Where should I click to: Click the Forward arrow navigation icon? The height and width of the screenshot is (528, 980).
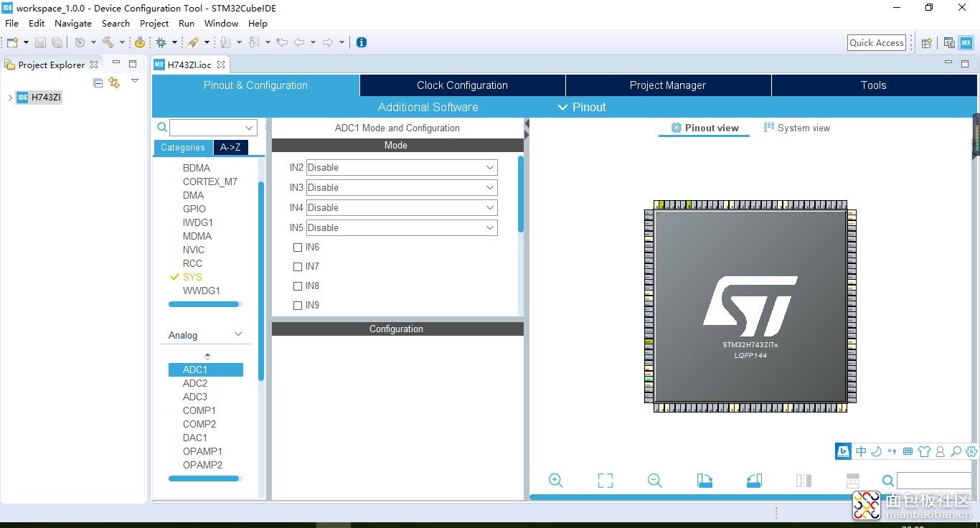[328, 42]
